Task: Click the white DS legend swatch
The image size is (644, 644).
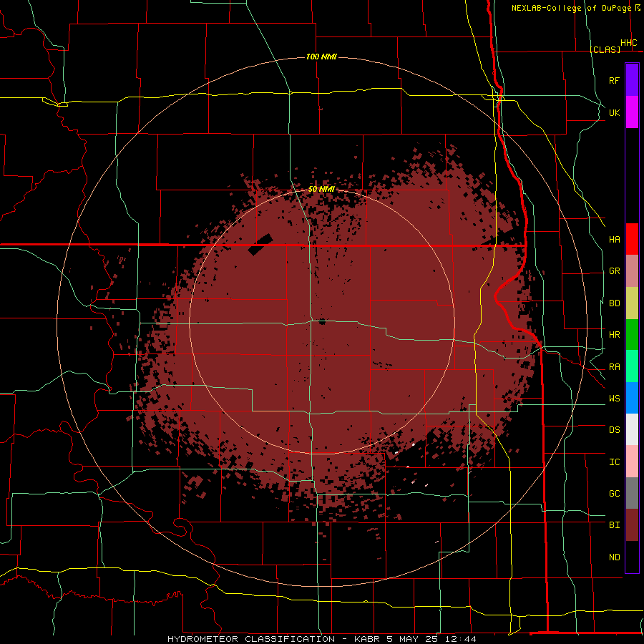Action: [x=632, y=429]
